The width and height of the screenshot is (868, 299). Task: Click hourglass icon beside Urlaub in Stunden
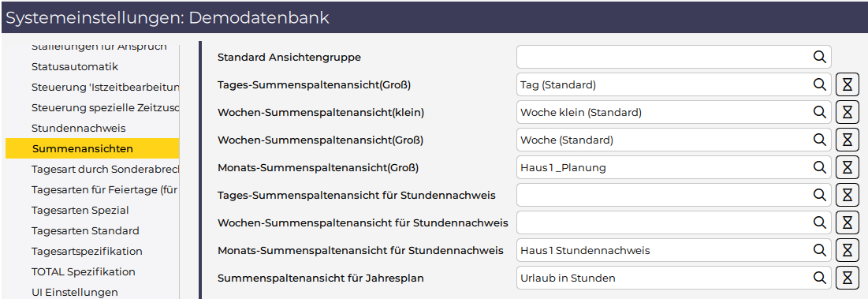tap(847, 278)
